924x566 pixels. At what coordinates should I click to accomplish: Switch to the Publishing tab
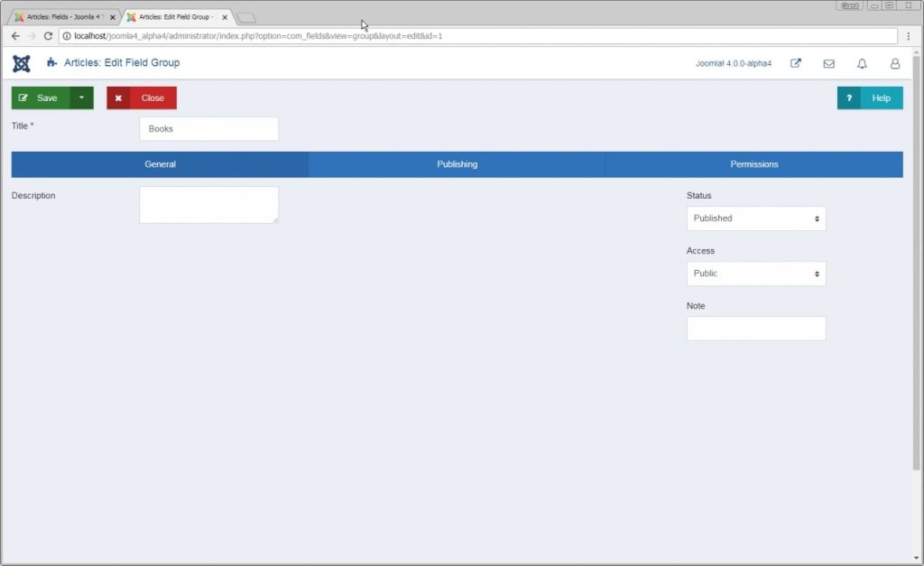point(457,164)
